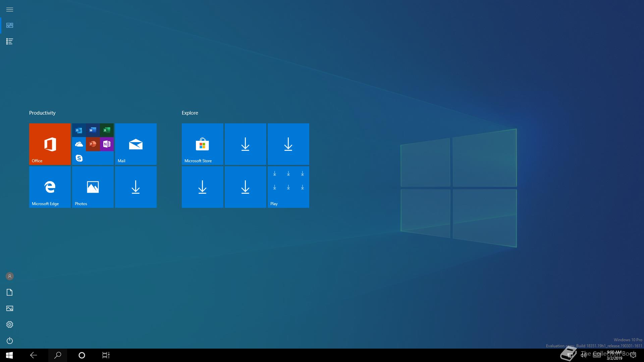Open taskbar Search magnifier

pos(58,355)
